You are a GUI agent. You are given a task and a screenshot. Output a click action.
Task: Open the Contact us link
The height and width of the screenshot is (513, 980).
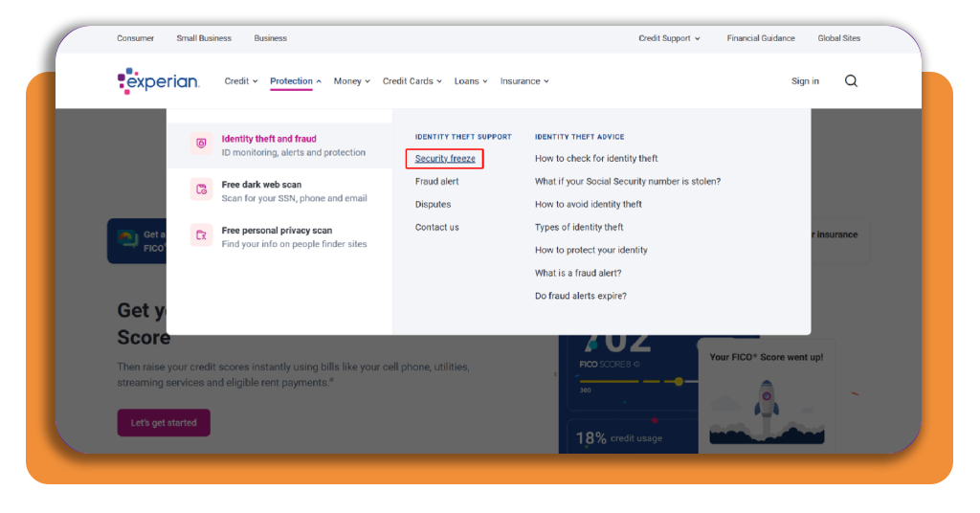(x=436, y=228)
